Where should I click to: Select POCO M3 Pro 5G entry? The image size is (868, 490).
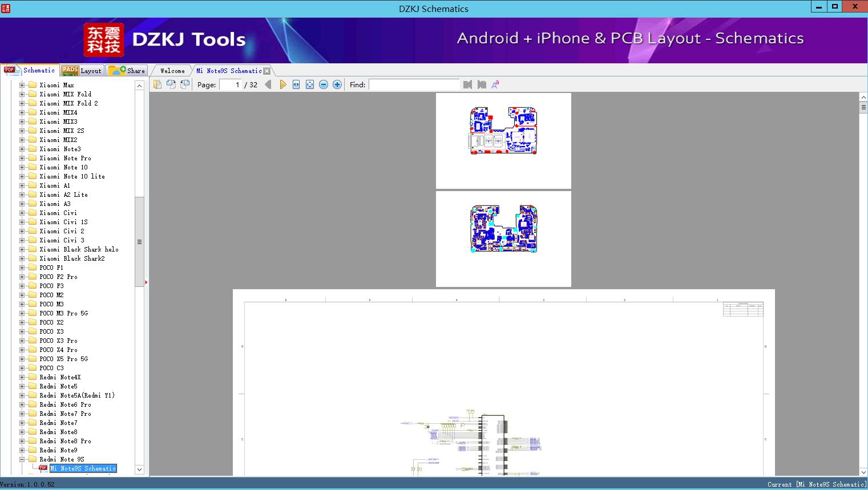click(x=64, y=313)
